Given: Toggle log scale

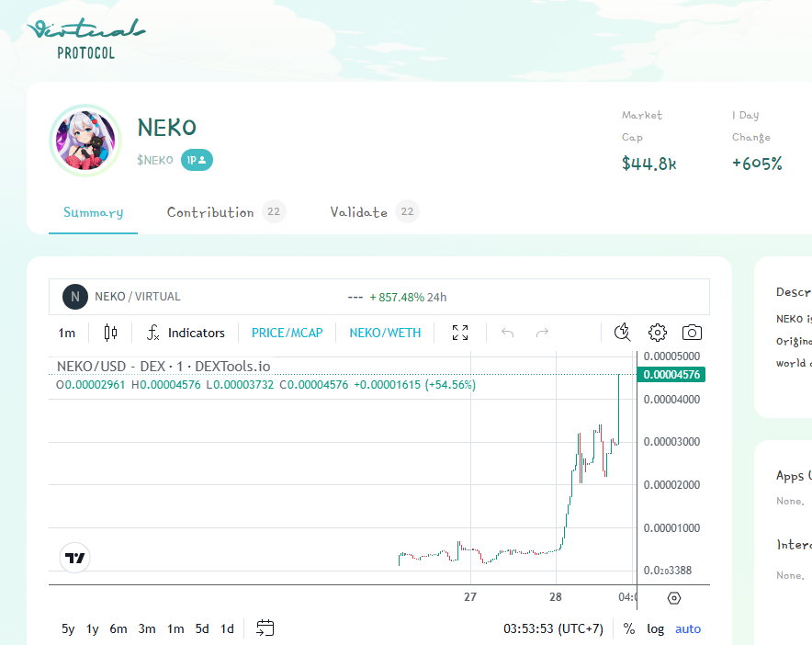Looking at the screenshot, I should coord(655,629).
